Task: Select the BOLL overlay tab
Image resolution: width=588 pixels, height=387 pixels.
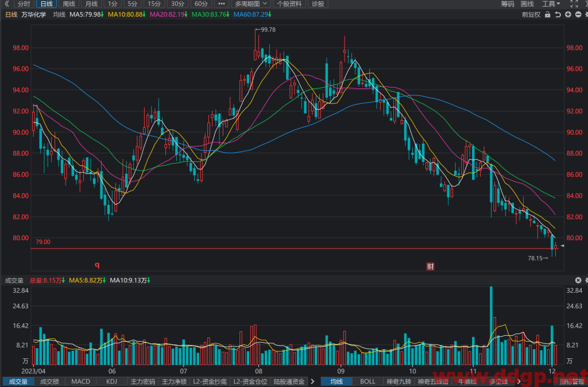Action: [x=367, y=381]
